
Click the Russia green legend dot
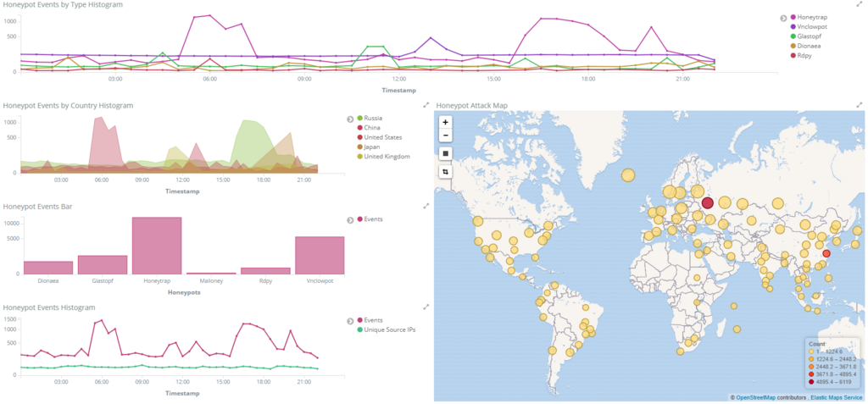(359, 118)
